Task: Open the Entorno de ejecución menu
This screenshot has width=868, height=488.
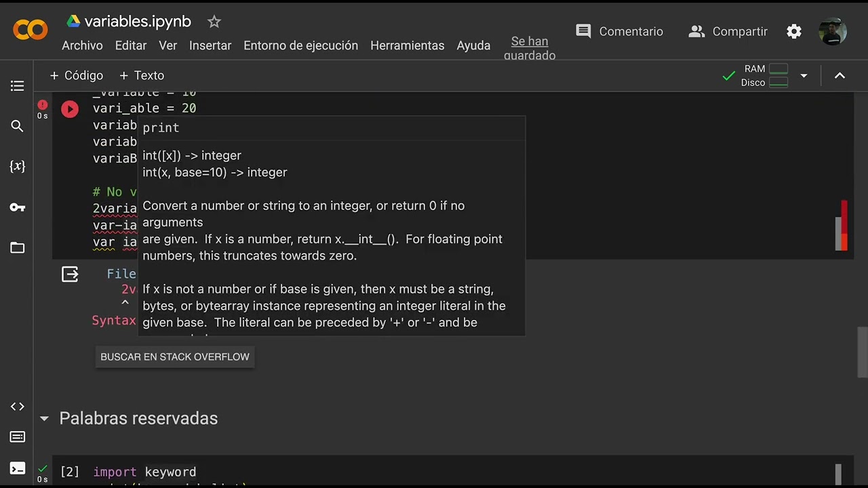Action: [x=300, y=45]
